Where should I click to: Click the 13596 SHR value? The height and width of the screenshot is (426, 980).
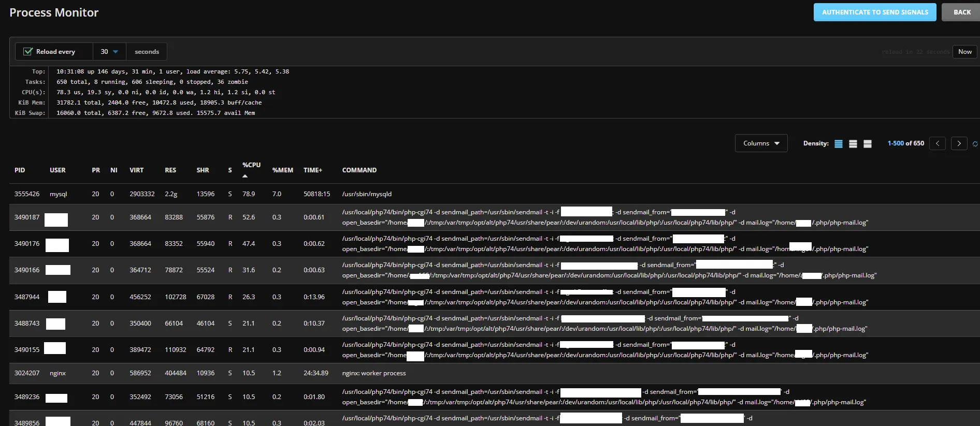[x=206, y=194]
